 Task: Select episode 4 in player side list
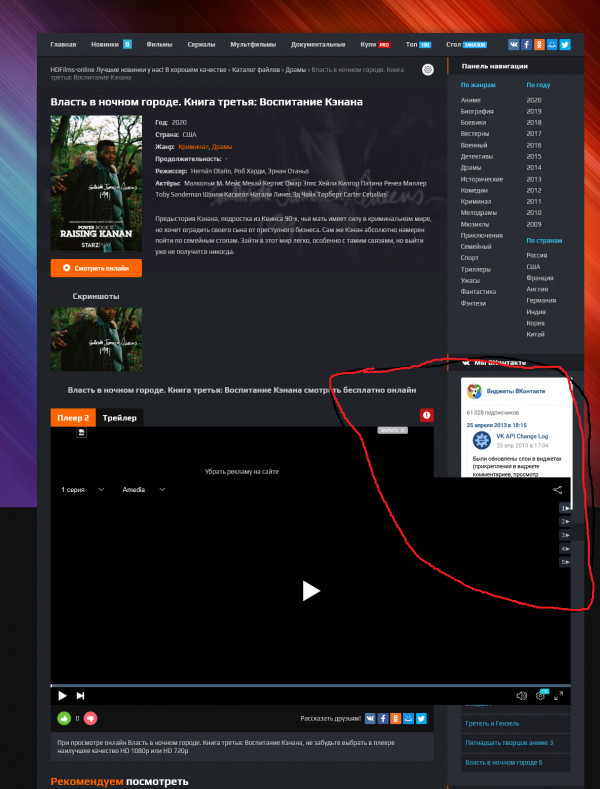click(x=565, y=549)
